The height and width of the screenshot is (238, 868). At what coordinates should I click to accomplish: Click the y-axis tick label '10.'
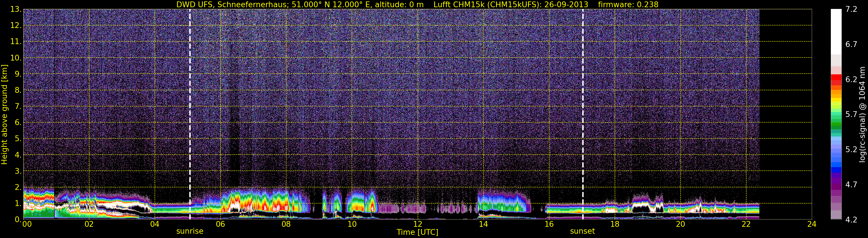pos(16,58)
